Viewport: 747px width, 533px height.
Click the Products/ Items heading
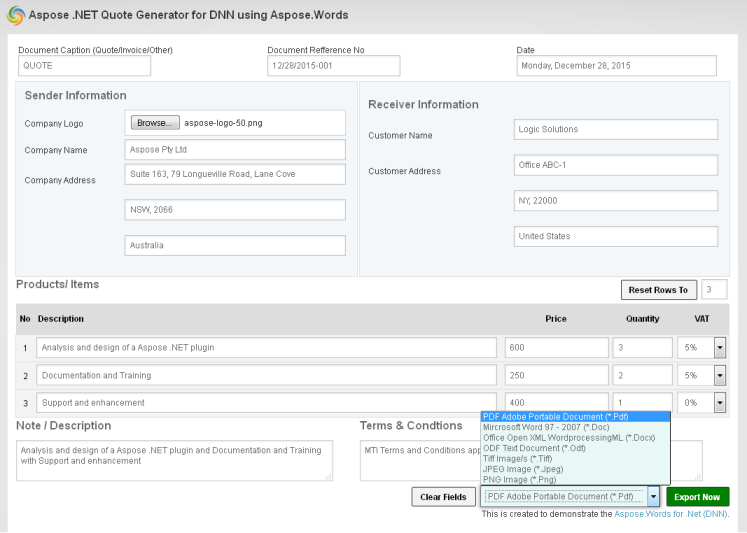coord(58,284)
